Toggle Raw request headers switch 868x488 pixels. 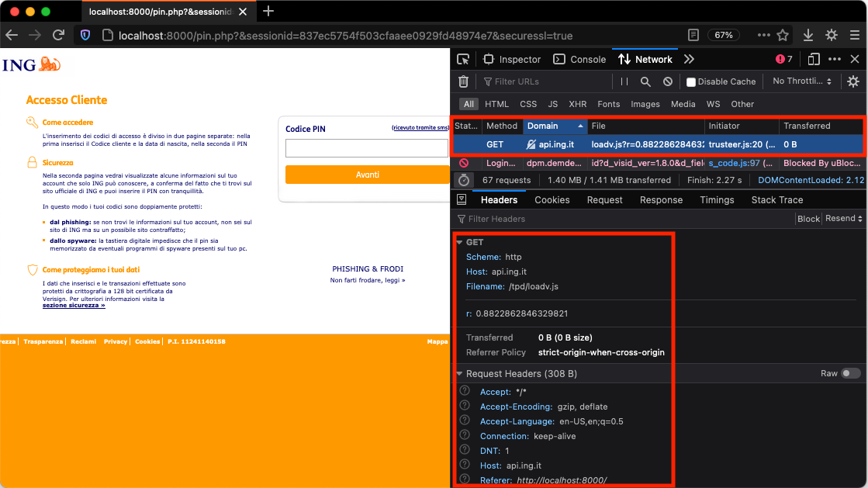tap(850, 373)
